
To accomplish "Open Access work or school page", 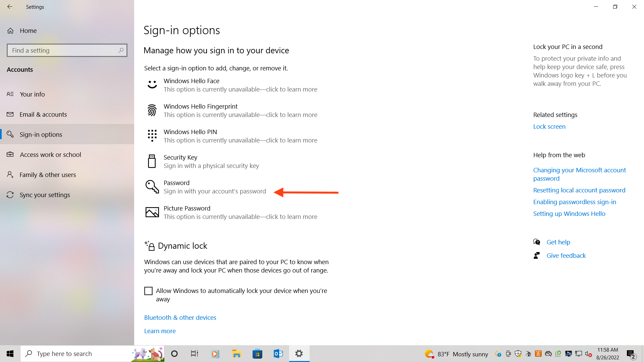I will tap(67, 155).
